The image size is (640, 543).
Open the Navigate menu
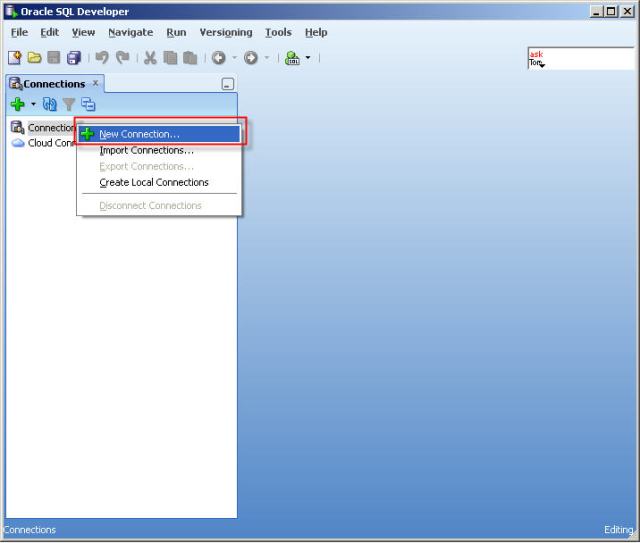(x=131, y=32)
